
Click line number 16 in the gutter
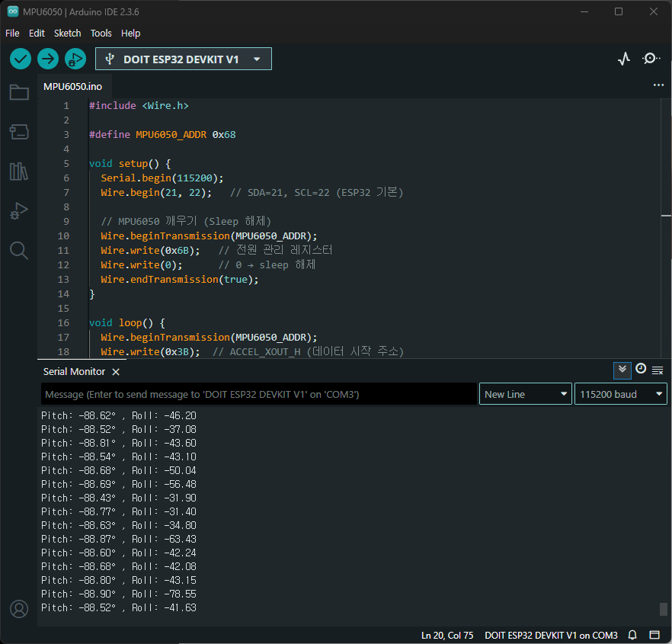point(63,323)
